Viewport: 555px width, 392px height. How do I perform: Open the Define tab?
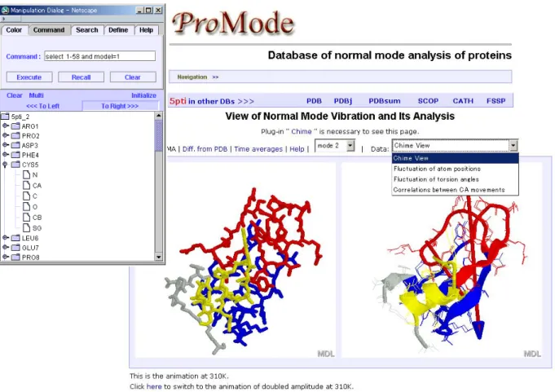(x=118, y=30)
